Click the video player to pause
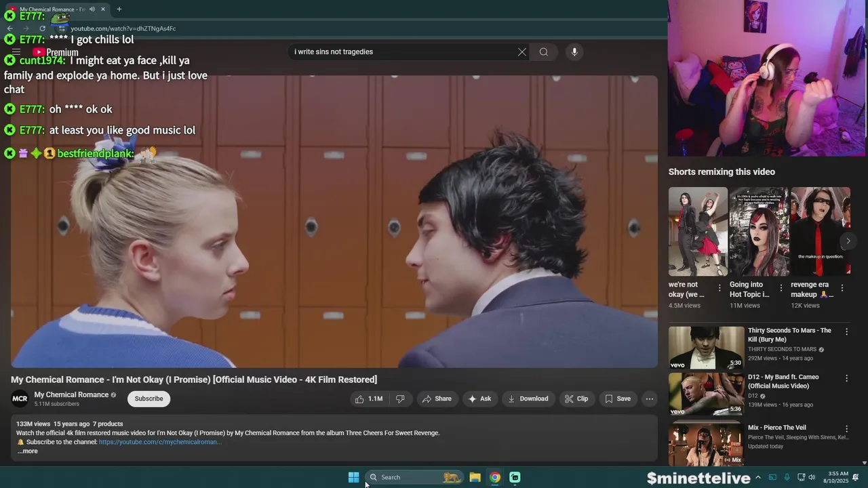Screen dimensions: 868x488 click(334, 221)
